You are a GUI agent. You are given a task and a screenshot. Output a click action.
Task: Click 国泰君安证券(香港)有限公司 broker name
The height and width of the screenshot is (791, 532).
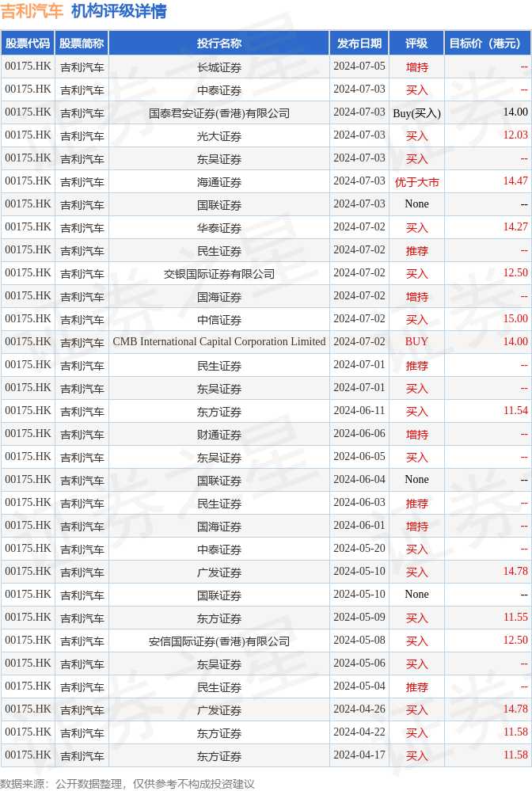pos(218,113)
